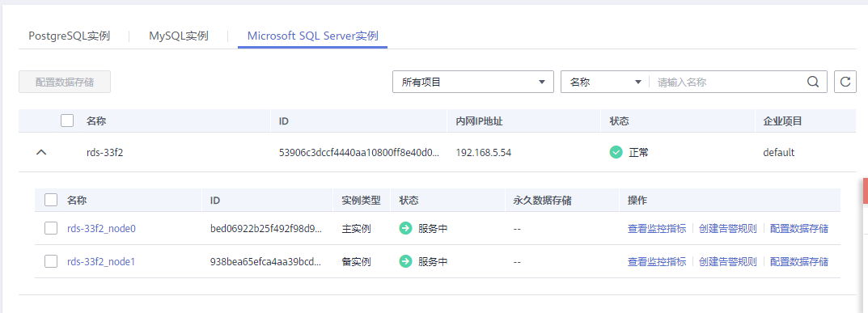868x313 pixels.
Task: Click 创建告警规则 for rds-33f2_node1
Action: [x=727, y=261]
